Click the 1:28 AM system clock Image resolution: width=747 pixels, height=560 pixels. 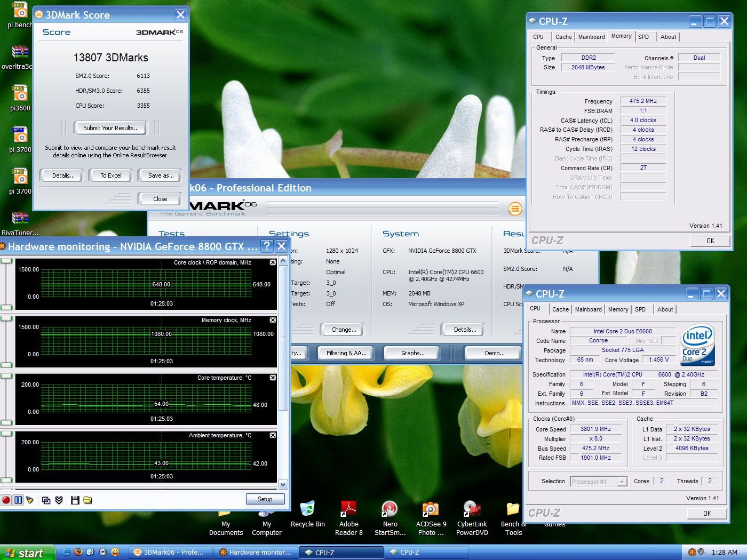coord(724,553)
